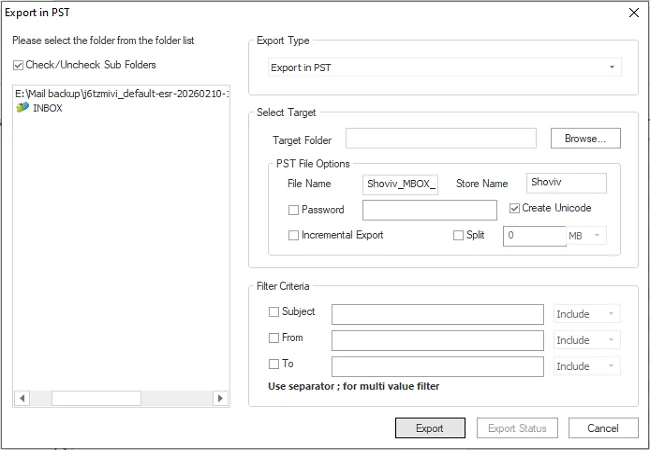Click the Target Folder input field

coord(441,138)
